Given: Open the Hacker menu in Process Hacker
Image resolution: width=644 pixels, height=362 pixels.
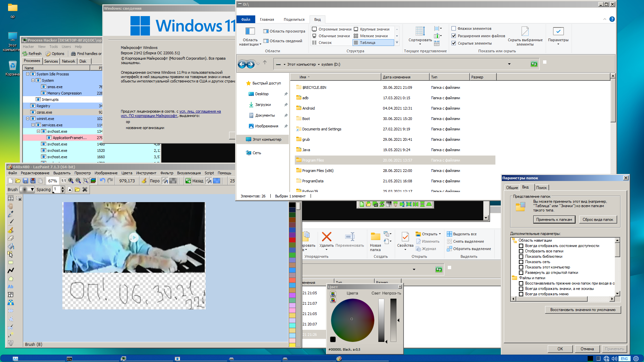Looking at the screenshot, I should [28, 47].
